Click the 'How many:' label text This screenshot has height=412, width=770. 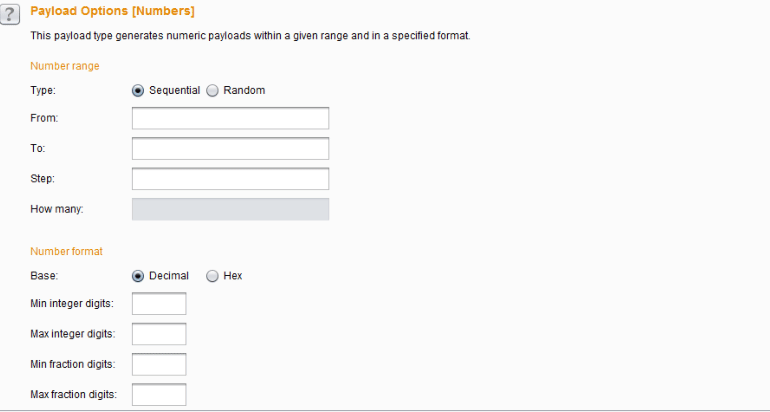click(x=57, y=209)
